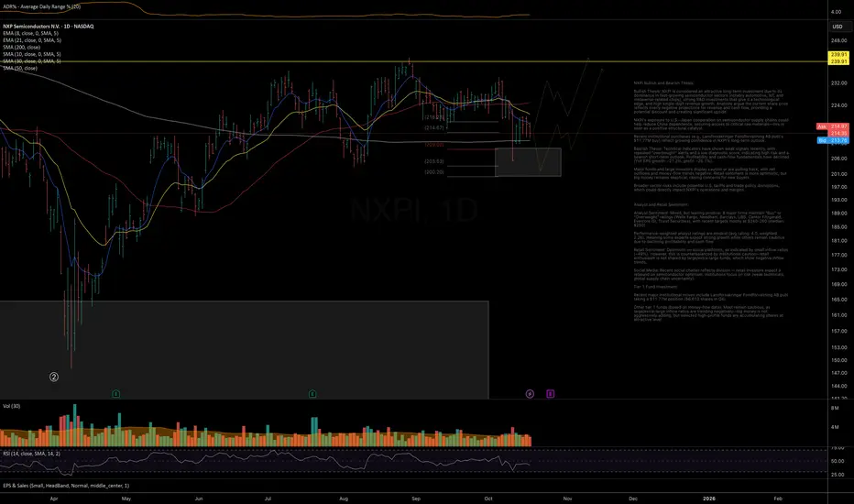This screenshot has height=504, width=854.
Task: Click the circled 2 annotation marker
Action: tap(54, 377)
